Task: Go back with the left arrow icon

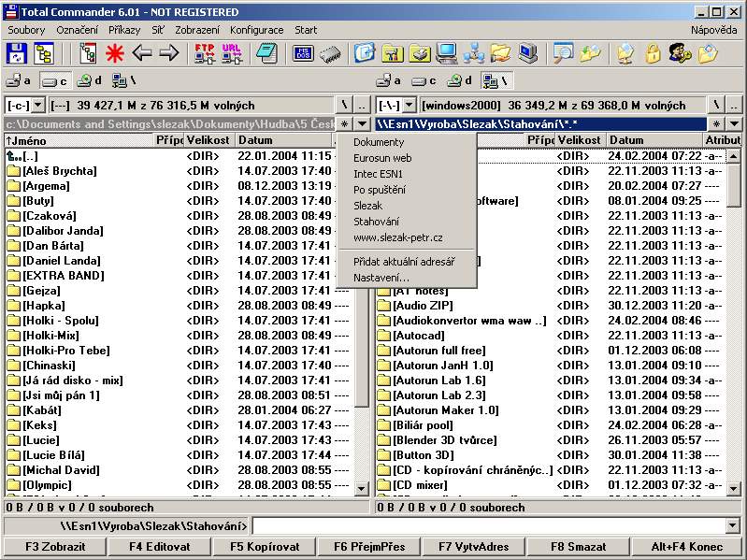Action: pos(142,53)
